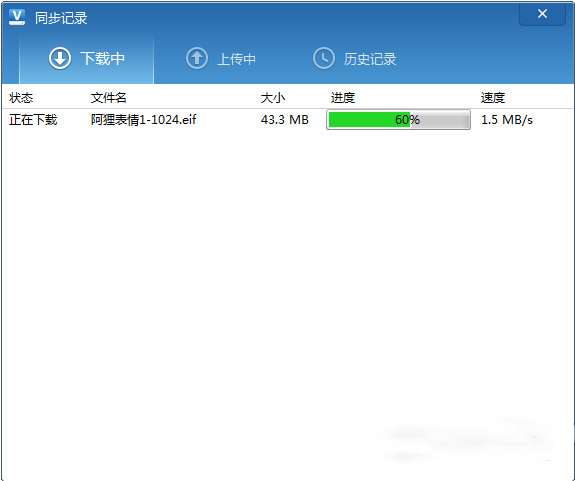Click the 速度 column header
The width and height of the screenshot is (575, 481).
493,98
